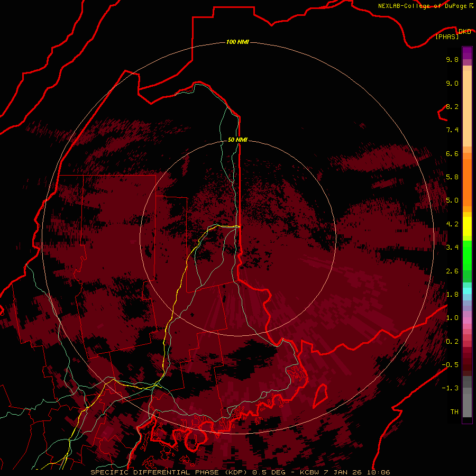Viewport: 476px width, 476px height.
Task: Select the 5.8 legend value
Action: pyautogui.click(x=452, y=177)
